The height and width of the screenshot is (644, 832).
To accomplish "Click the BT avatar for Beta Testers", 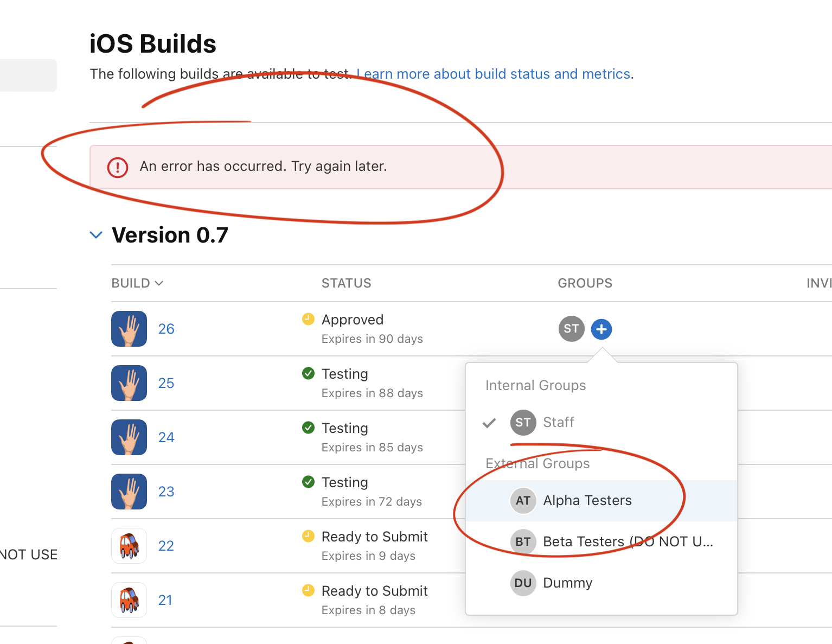I will (523, 541).
